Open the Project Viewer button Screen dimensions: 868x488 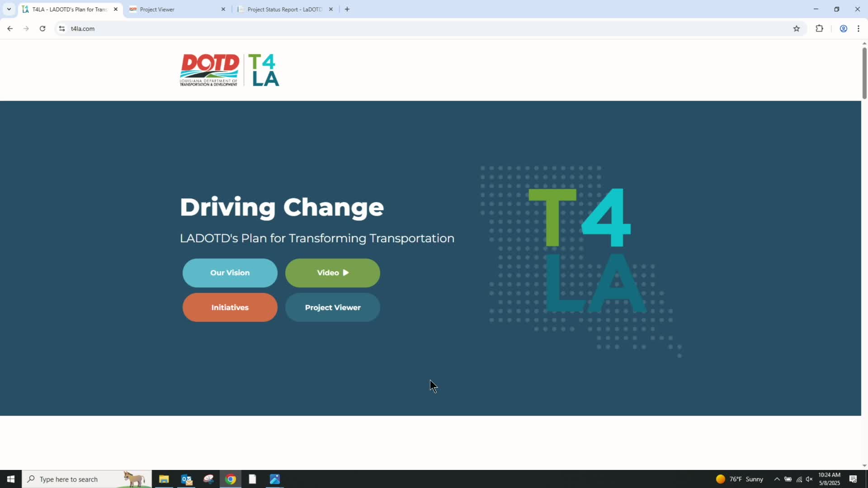[333, 307]
